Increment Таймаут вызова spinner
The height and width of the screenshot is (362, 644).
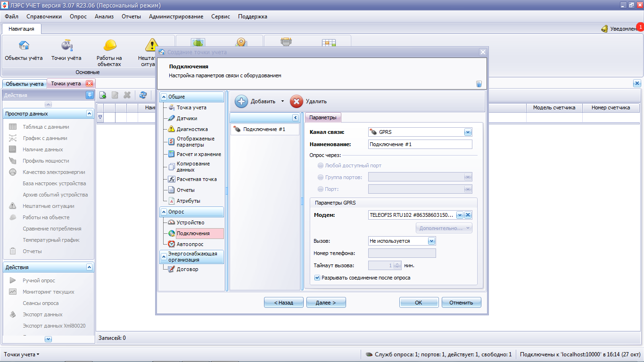coord(397,263)
